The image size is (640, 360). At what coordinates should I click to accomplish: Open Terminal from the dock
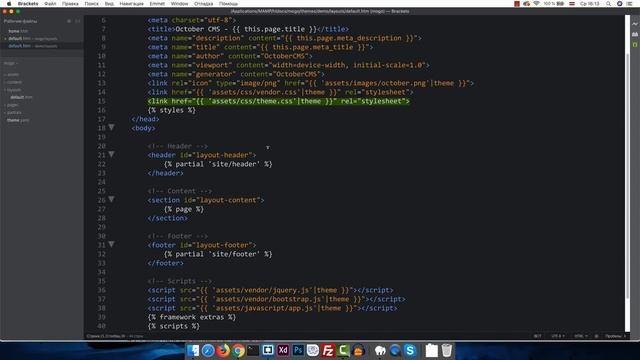pos(253,351)
